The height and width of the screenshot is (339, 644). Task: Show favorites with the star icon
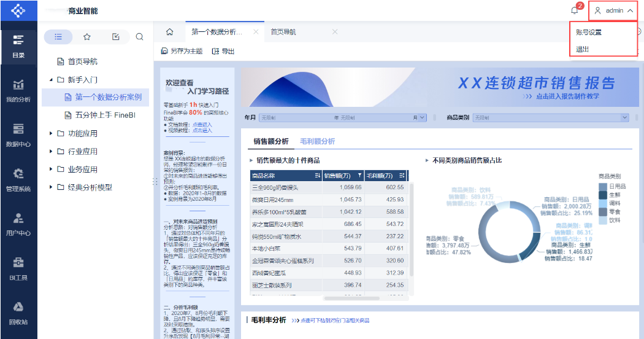coord(86,37)
